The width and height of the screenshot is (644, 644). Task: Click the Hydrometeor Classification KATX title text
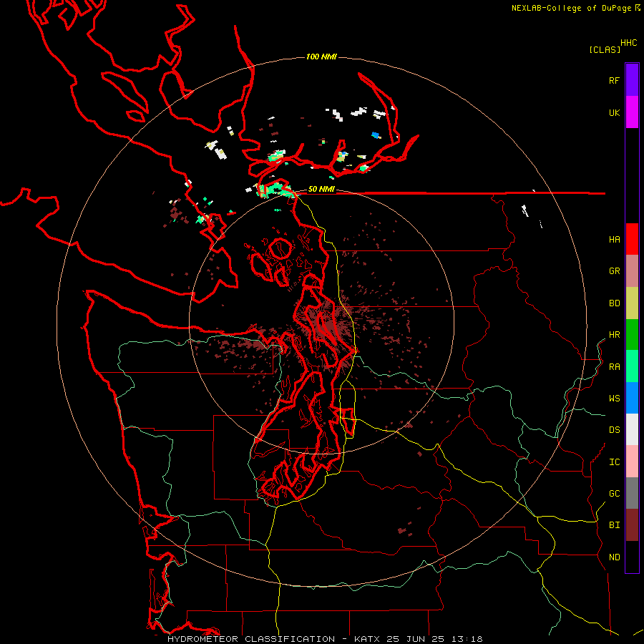(324, 639)
